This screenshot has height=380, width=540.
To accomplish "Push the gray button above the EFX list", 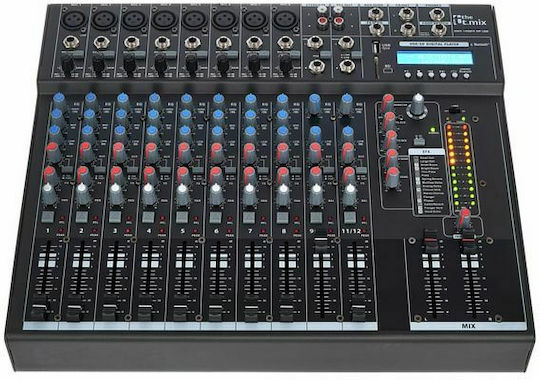I will (418, 141).
